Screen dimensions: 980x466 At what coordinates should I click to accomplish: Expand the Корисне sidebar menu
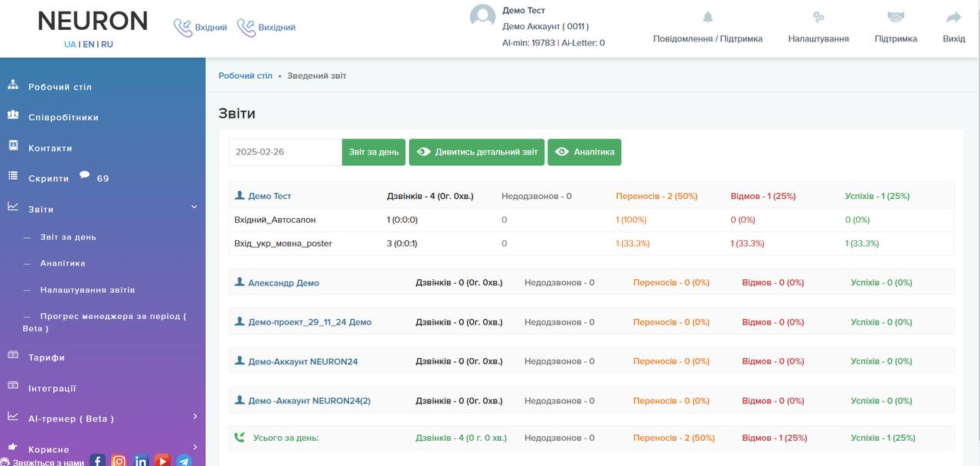point(194,448)
